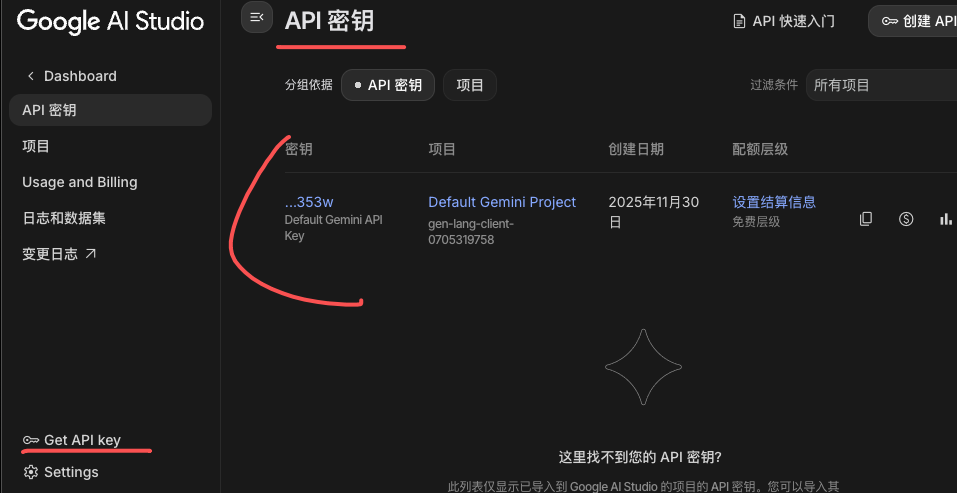
Task: Group by 项目 option
Action: pos(470,85)
